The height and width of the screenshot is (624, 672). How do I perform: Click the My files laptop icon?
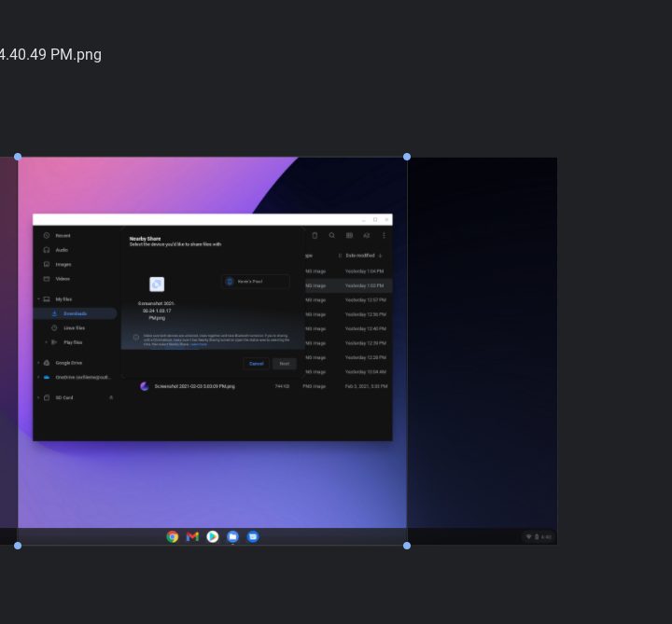point(47,298)
